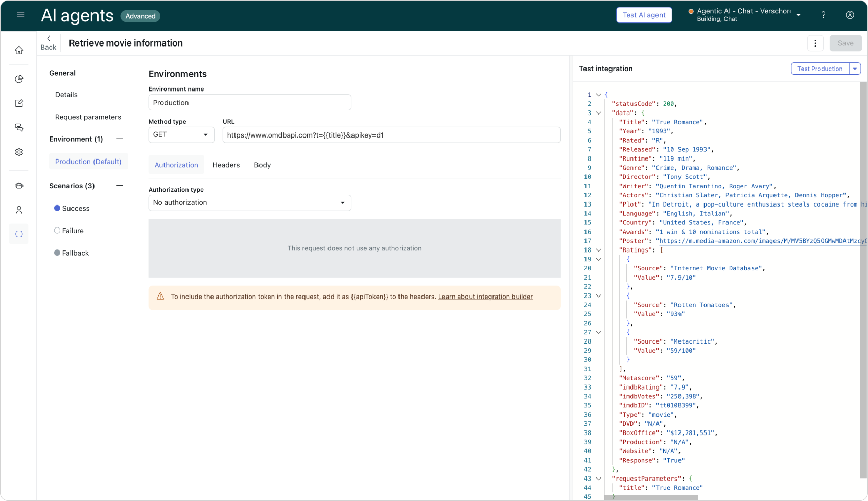The width and height of the screenshot is (868, 501).
Task: Open Request parameters section
Action: 88,117
